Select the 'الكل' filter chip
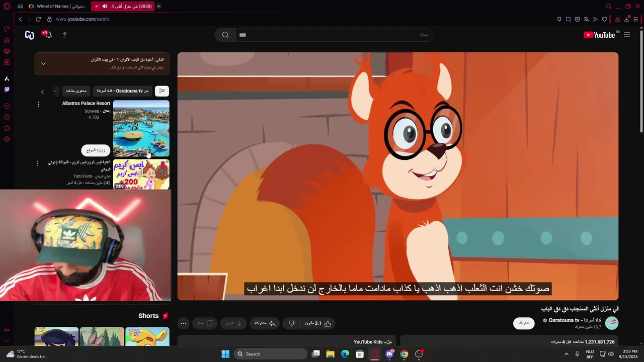 (x=162, y=91)
